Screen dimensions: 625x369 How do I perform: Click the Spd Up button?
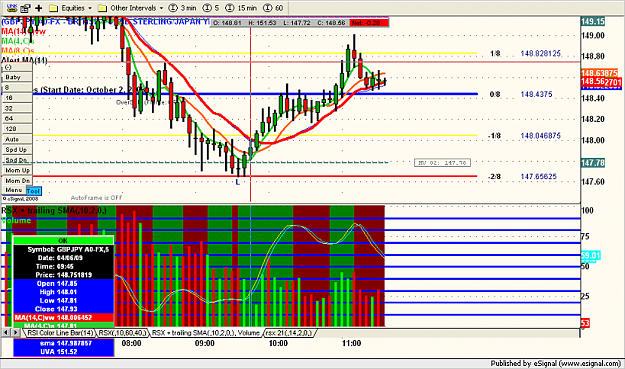pyautogui.click(x=17, y=149)
